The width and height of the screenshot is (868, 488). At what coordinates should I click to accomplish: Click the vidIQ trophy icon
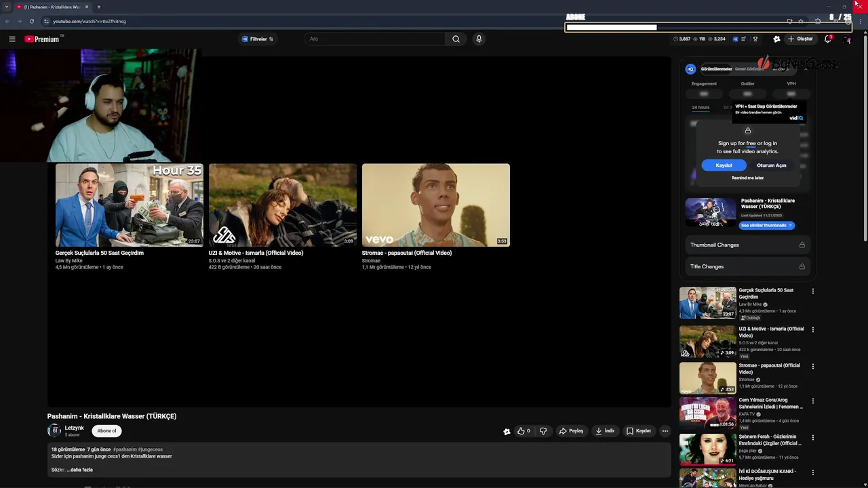pos(755,39)
